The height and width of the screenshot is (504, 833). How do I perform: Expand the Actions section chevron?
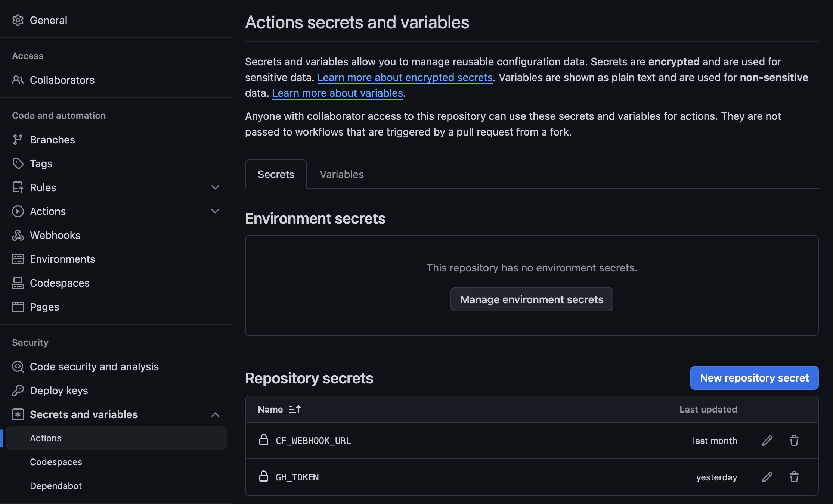point(215,211)
